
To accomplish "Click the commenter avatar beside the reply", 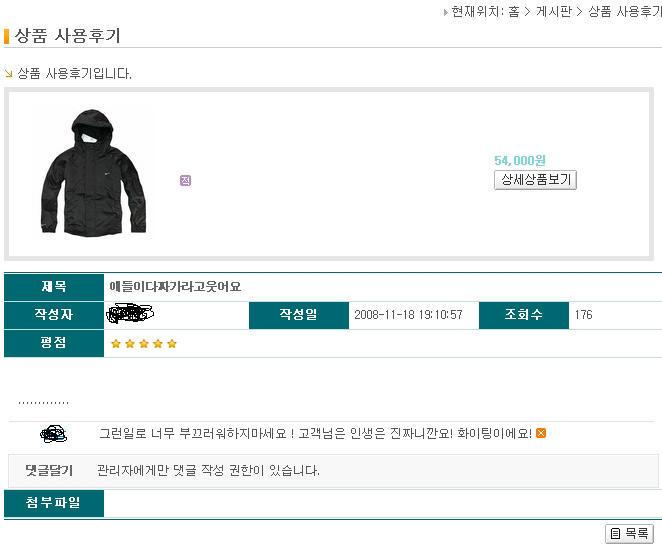I will 53,434.
